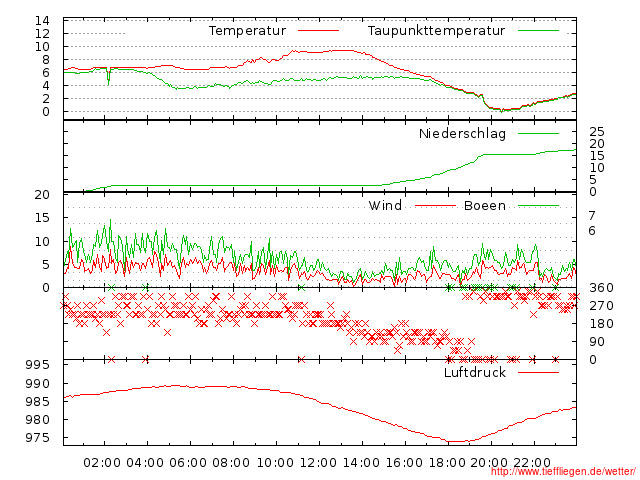Click the Temperatur legend label

click(x=247, y=31)
